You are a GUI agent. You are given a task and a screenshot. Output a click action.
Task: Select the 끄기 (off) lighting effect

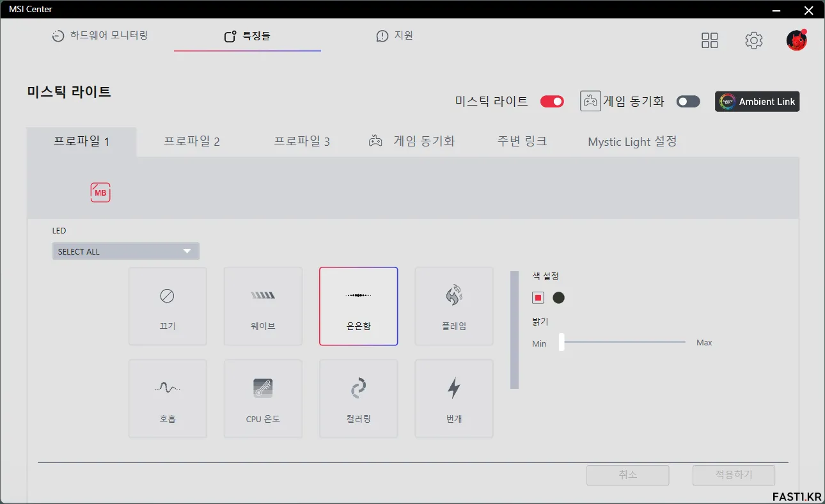click(168, 306)
